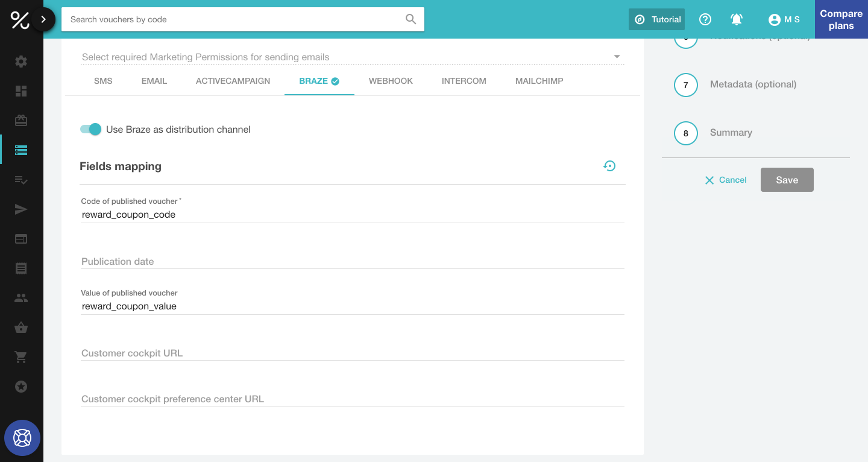This screenshot has width=868, height=462.
Task: Click the shopping cart sidebar icon
Action: (x=21, y=357)
